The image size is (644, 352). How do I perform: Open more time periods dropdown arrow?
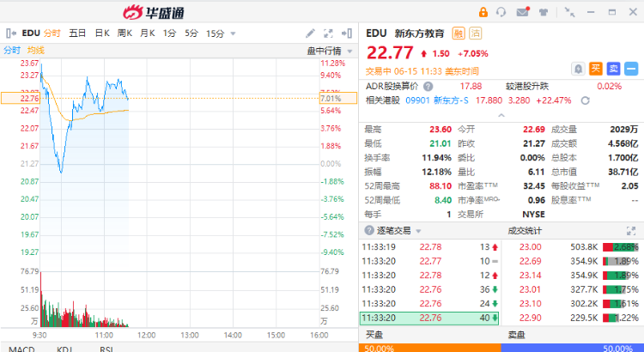tap(233, 33)
